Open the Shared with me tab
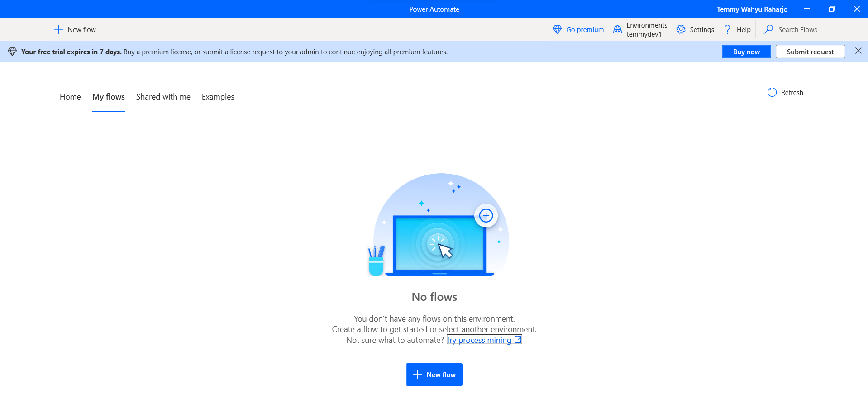 click(163, 97)
